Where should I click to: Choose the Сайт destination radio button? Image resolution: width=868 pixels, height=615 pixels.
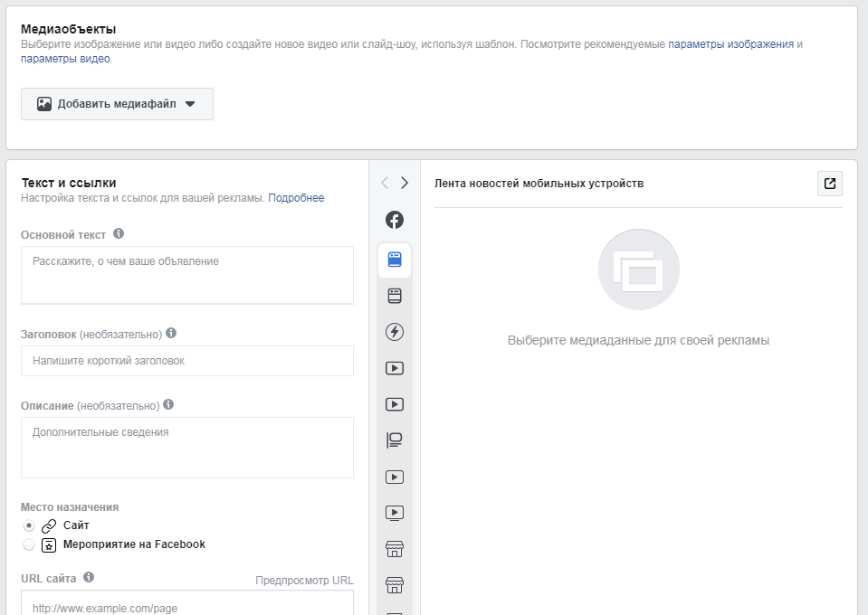pyautogui.click(x=29, y=525)
